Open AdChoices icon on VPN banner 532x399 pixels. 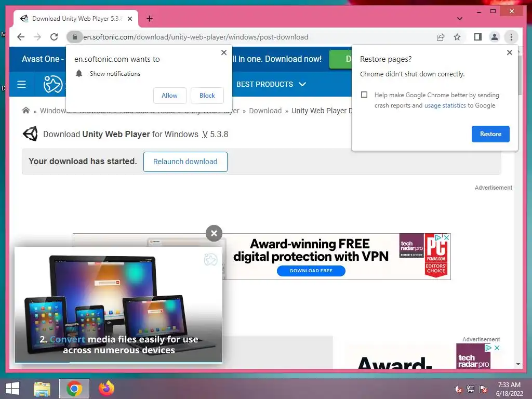pos(438,237)
